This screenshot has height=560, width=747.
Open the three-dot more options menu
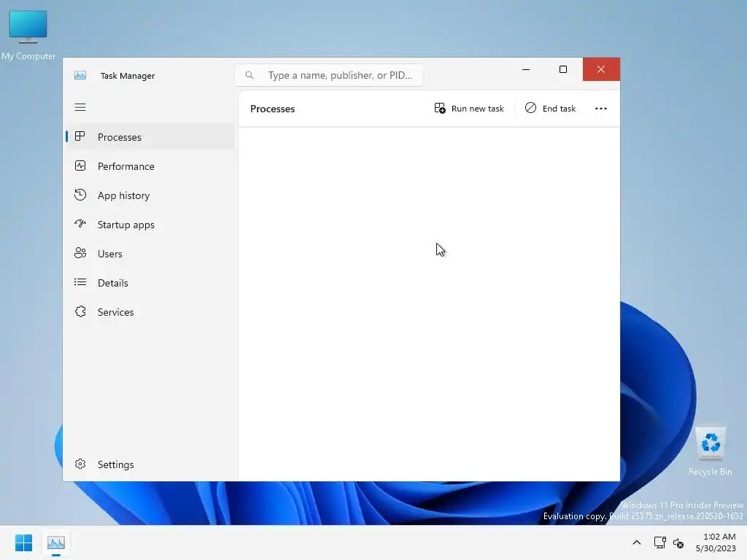(x=601, y=109)
